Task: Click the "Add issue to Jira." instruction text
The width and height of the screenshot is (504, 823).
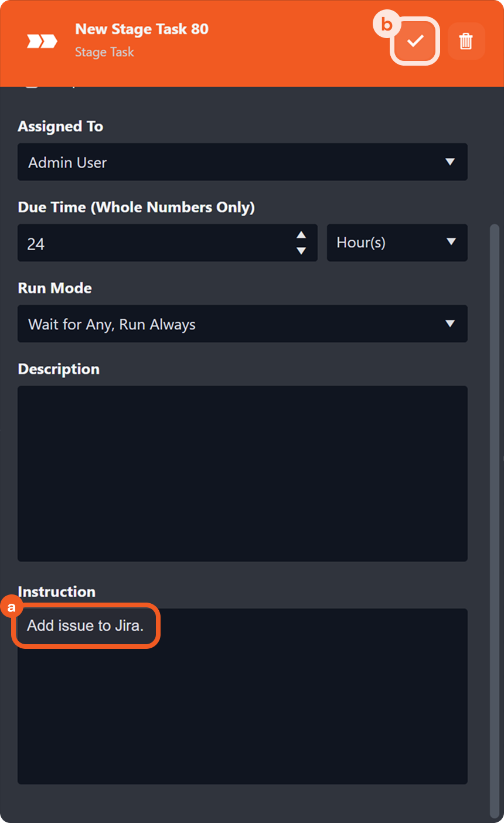Action: (x=86, y=625)
